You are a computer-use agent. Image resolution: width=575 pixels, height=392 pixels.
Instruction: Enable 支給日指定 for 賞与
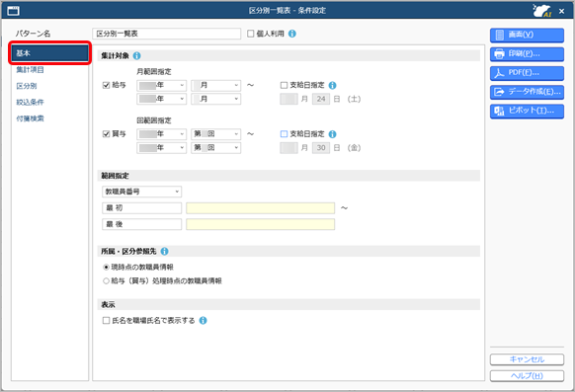click(x=284, y=134)
